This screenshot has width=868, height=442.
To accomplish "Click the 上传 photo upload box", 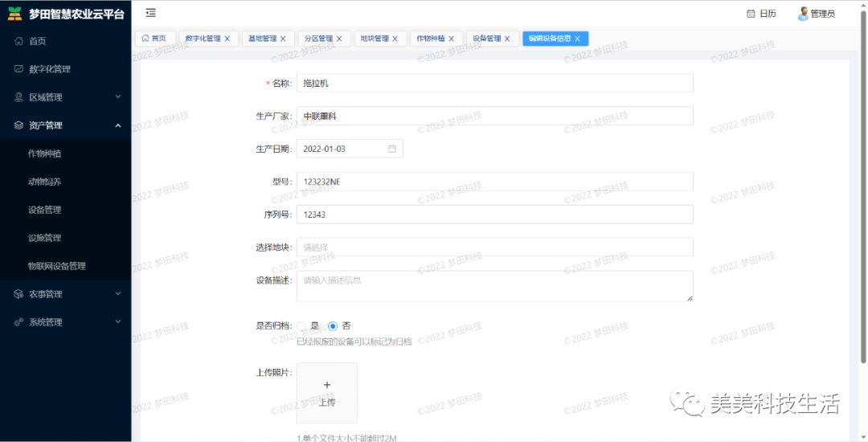I will tap(326, 393).
